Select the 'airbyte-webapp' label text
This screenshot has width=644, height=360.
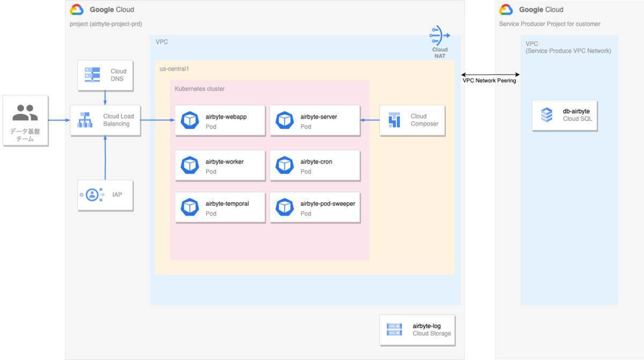(226, 116)
